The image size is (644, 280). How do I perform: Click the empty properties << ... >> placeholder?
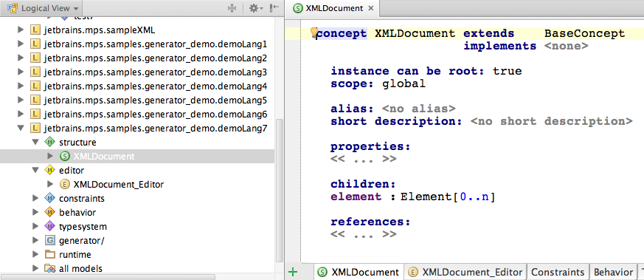(x=364, y=159)
